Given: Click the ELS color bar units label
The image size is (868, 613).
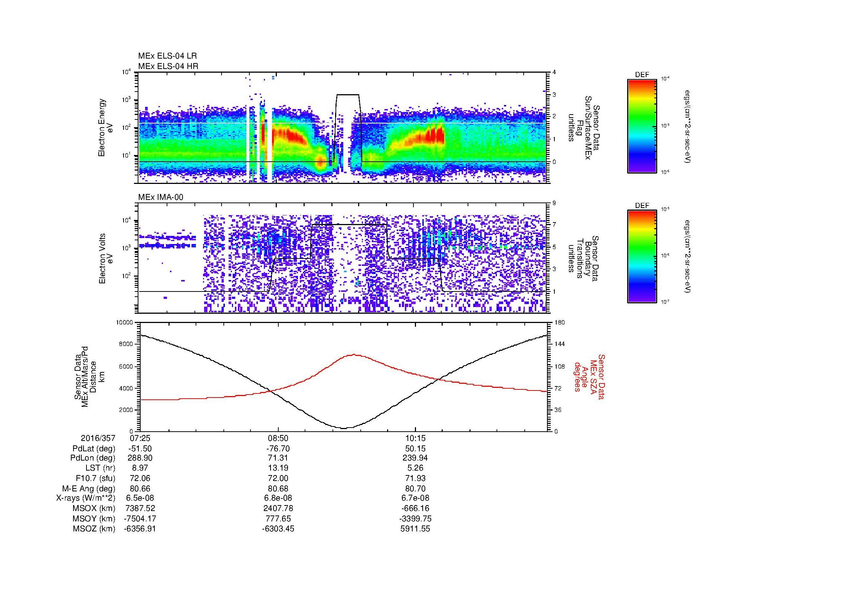Looking at the screenshot, I should point(688,126).
